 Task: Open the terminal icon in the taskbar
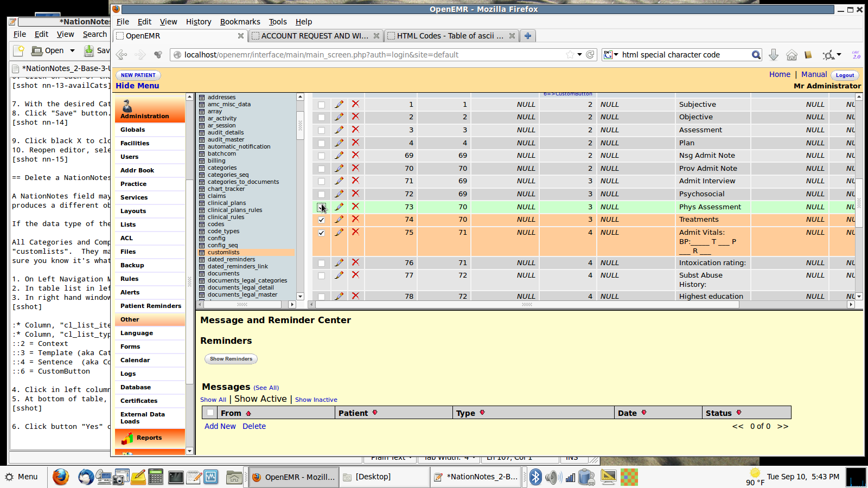pyautogui.click(x=176, y=477)
